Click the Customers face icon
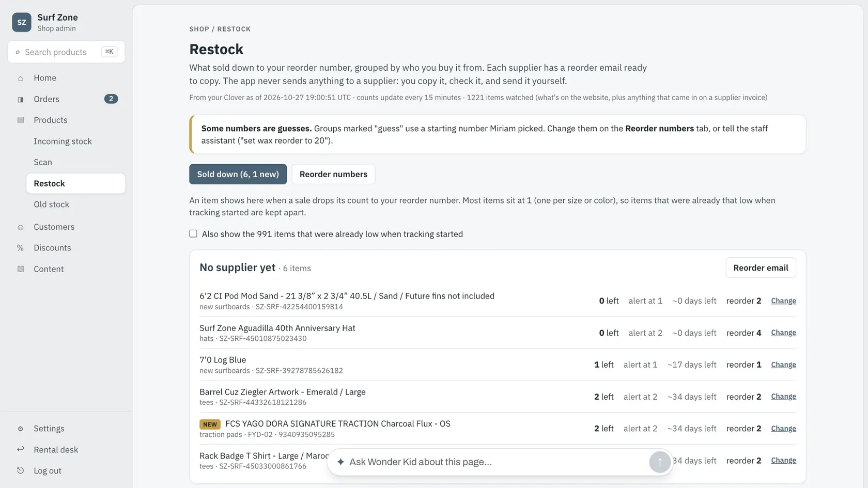Viewport: 868px width, 488px height. pos(21,227)
